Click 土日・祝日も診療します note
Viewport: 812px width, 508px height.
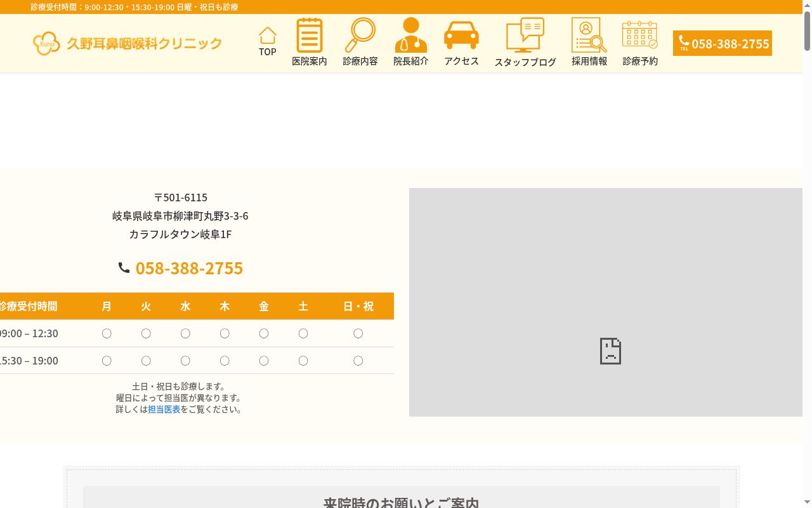pos(179,386)
